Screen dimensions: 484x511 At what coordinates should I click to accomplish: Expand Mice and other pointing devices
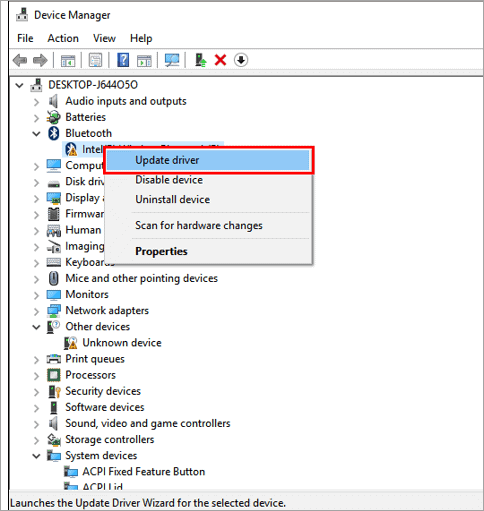pyautogui.click(x=36, y=279)
